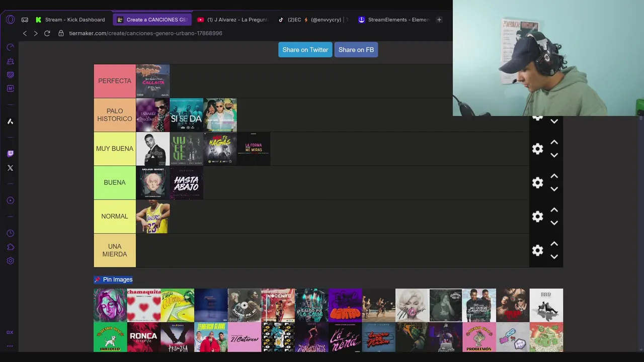Move BUENA tier down with chevron
Screen dimensions: 644x362
[x=554, y=189]
